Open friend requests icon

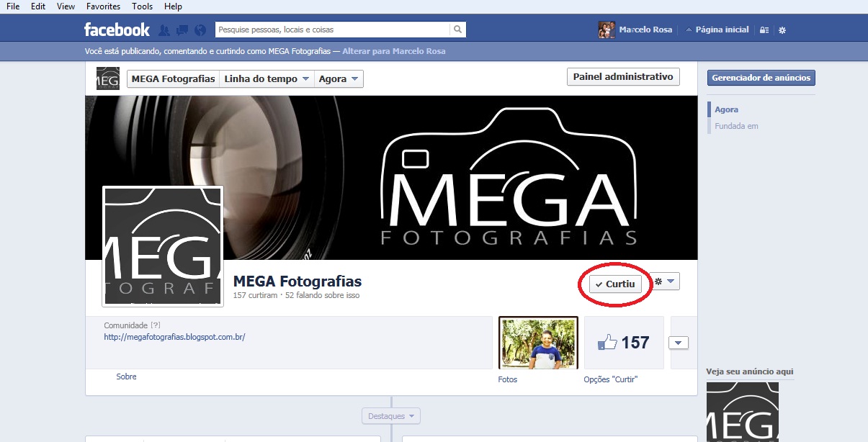point(164,30)
